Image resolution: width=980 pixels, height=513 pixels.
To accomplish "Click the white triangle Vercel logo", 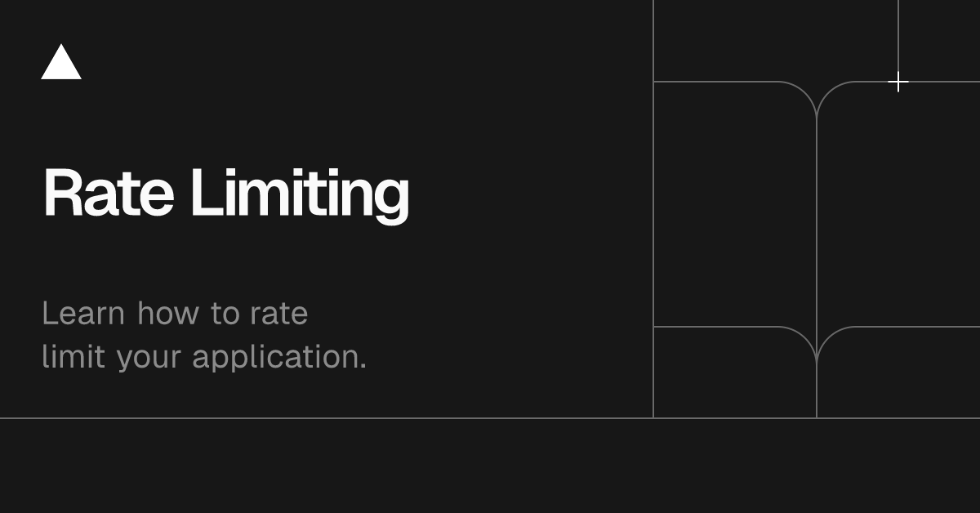I will point(61,62).
